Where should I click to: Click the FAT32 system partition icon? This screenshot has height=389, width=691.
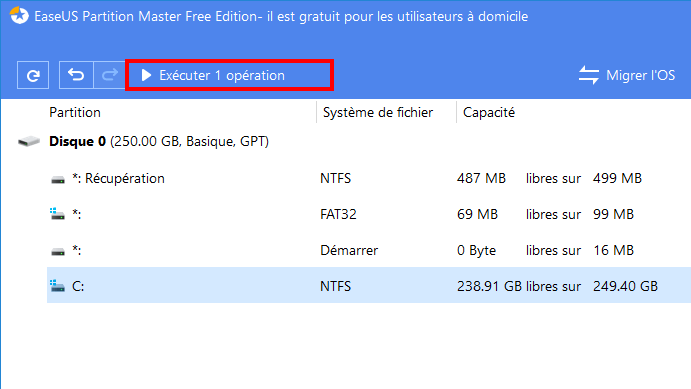coord(57,214)
